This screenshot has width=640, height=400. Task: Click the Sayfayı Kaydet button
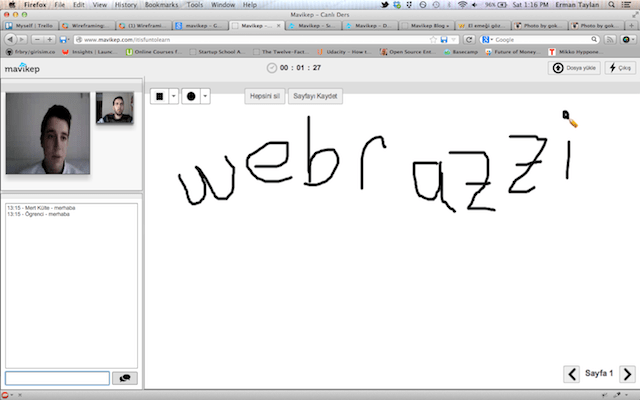(x=316, y=96)
